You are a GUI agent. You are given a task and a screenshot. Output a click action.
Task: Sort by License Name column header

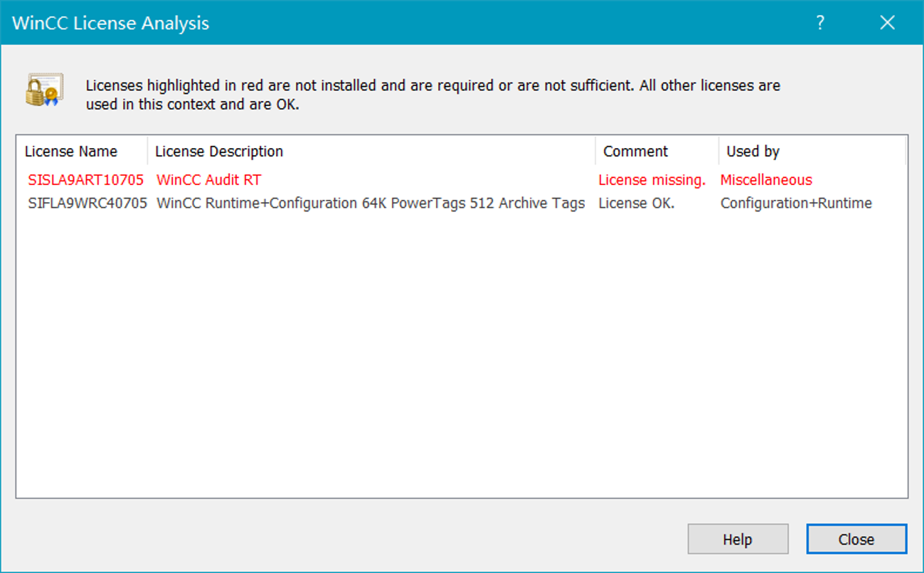pyautogui.click(x=71, y=152)
